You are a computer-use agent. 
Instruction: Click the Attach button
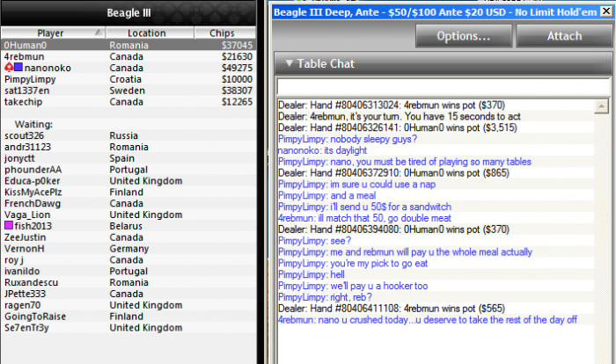564,36
